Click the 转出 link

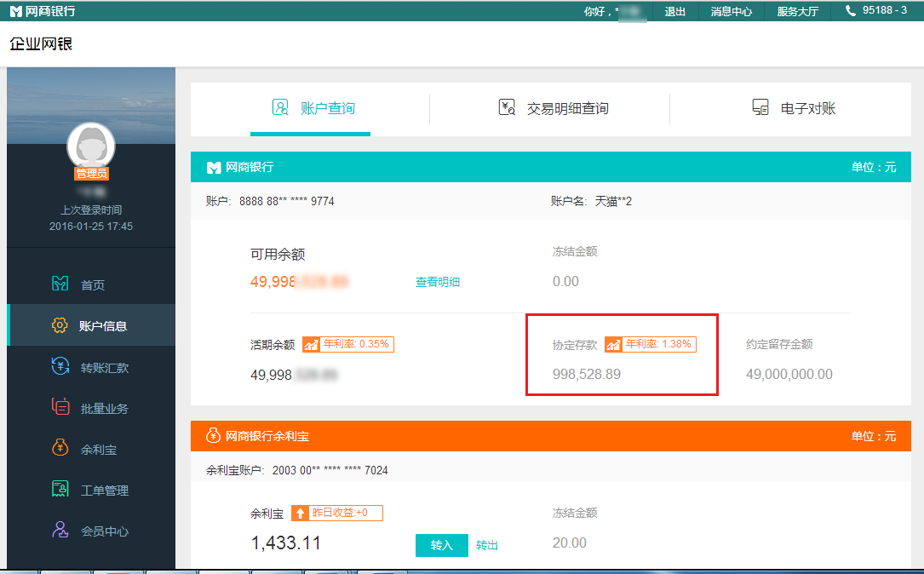pyautogui.click(x=487, y=545)
